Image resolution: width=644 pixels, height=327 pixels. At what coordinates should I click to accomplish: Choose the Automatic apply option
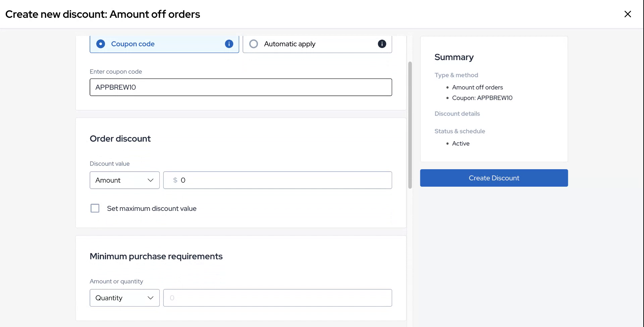pyautogui.click(x=253, y=44)
